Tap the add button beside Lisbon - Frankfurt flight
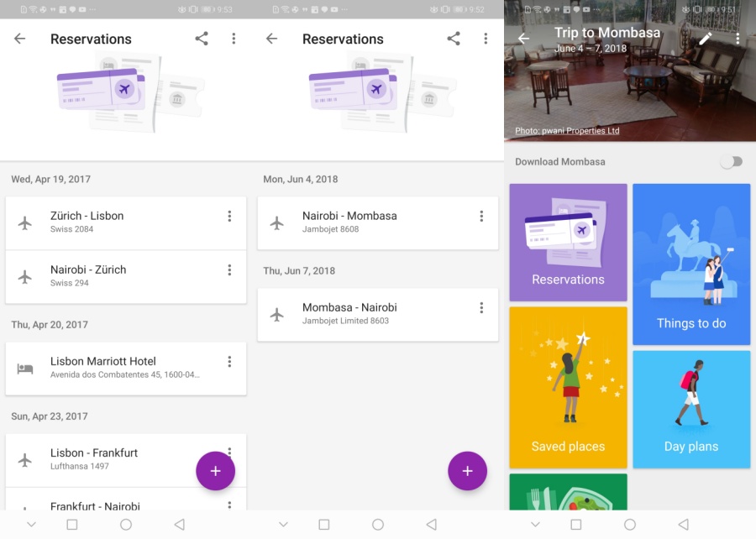 215,471
